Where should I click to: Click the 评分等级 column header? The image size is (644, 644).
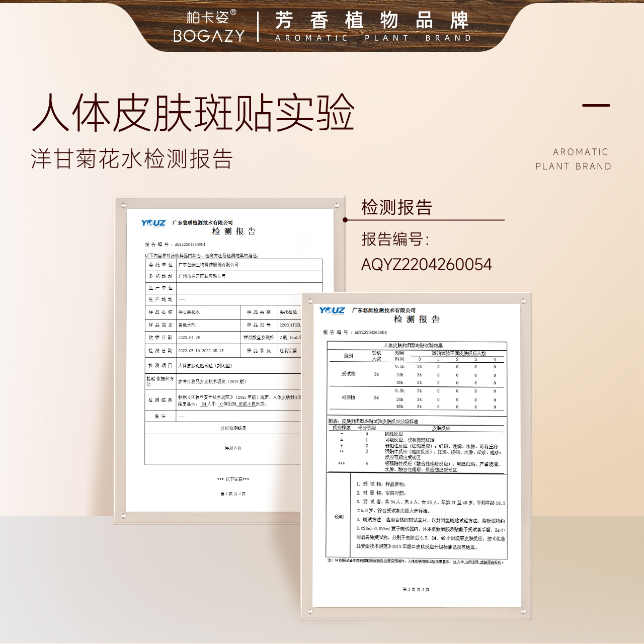pos(367,428)
